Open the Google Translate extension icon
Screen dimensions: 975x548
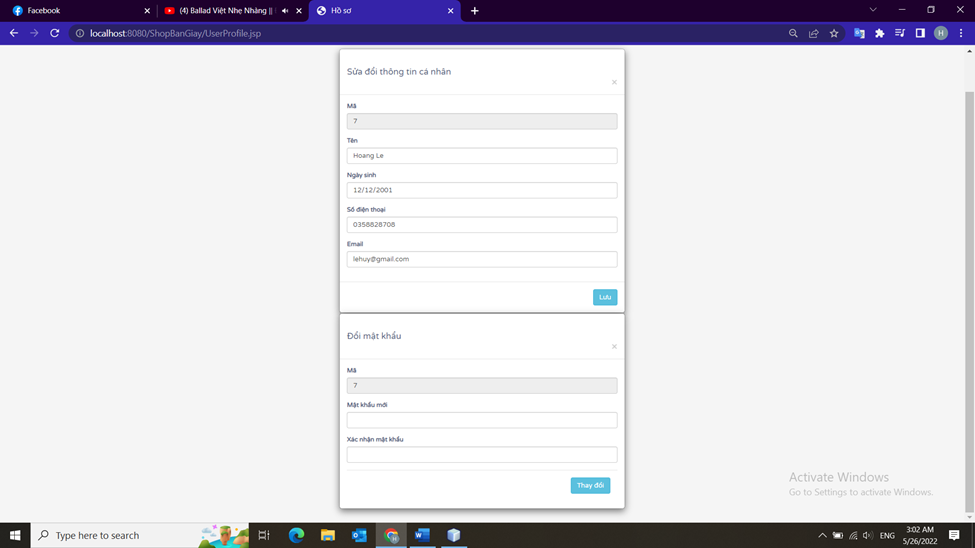(x=859, y=34)
